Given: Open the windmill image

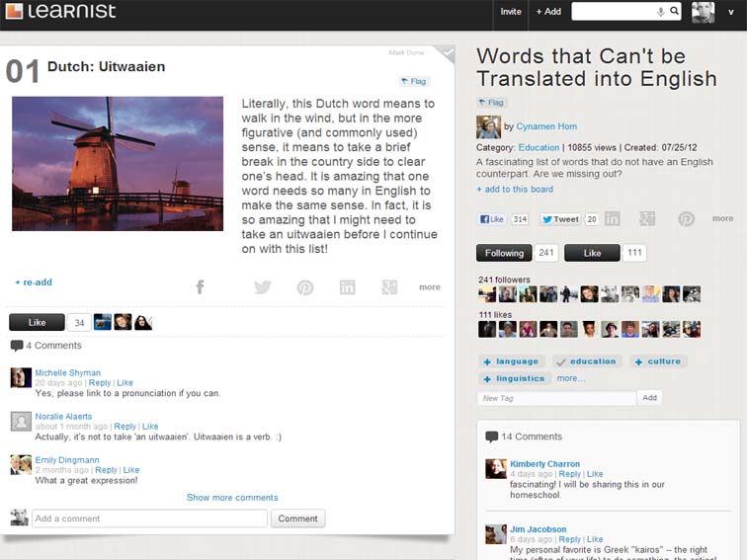Looking at the screenshot, I should 118,164.
